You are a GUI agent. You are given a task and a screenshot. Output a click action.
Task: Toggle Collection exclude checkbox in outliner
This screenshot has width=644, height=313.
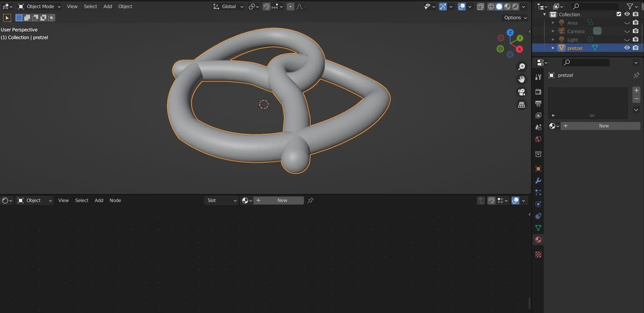[x=619, y=14]
